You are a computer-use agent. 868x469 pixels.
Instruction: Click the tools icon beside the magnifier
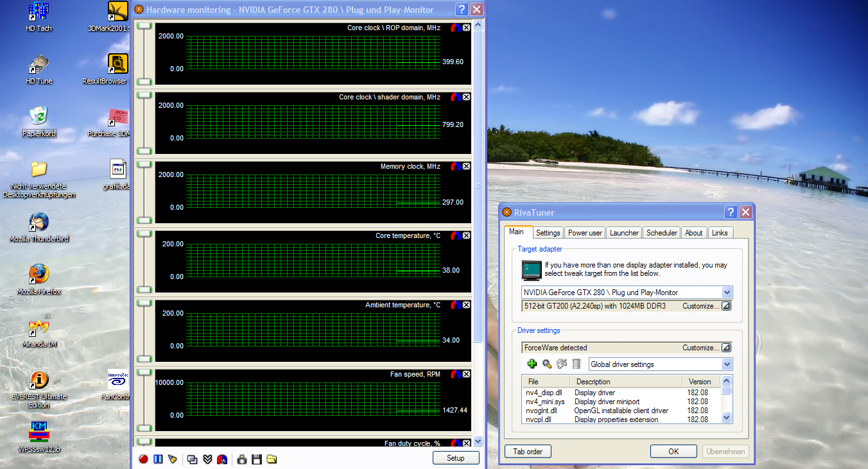tap(562, 364)
